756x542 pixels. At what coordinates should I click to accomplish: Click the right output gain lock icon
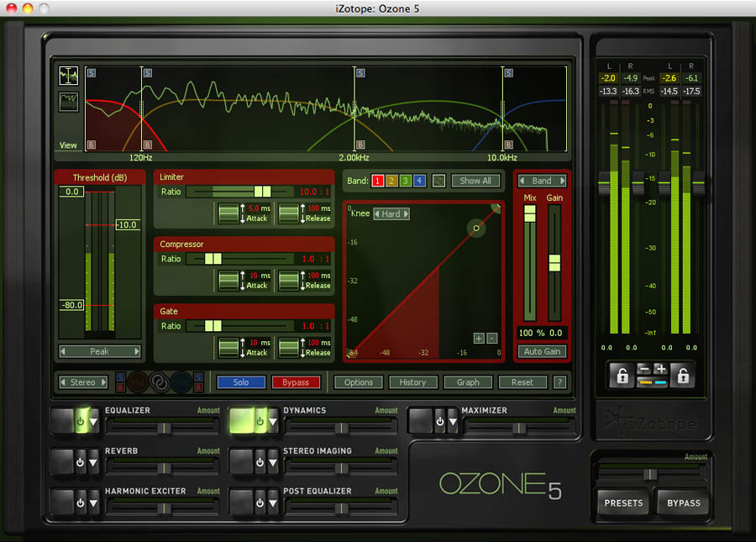coord(681,376)
